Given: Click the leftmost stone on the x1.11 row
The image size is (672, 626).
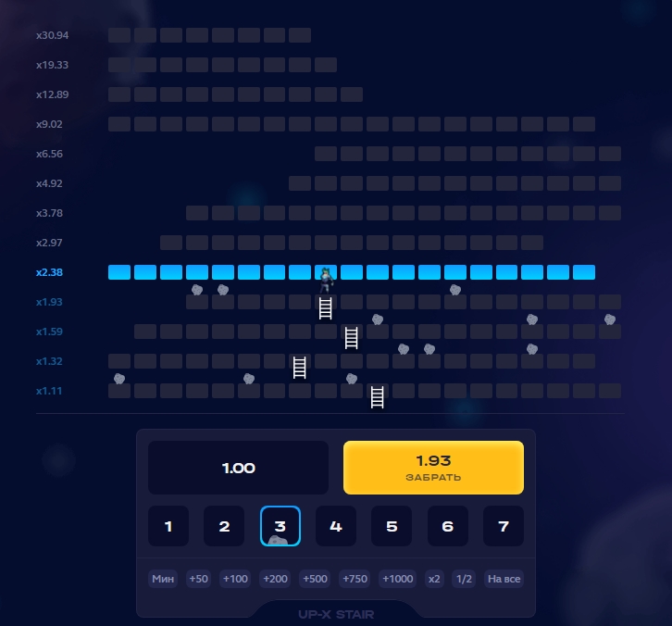Looking at the screenshot, I should pos(119,378).
